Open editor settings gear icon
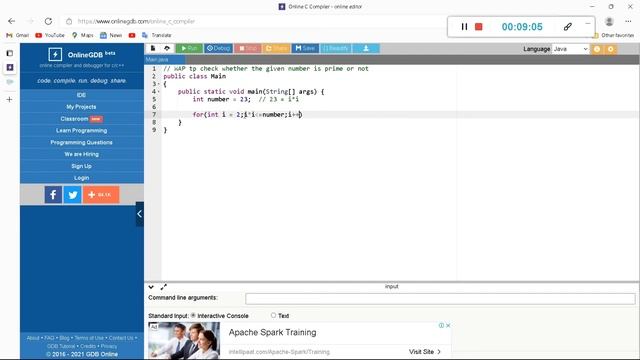Screen dimensions: 640x360 pos(611,49)
